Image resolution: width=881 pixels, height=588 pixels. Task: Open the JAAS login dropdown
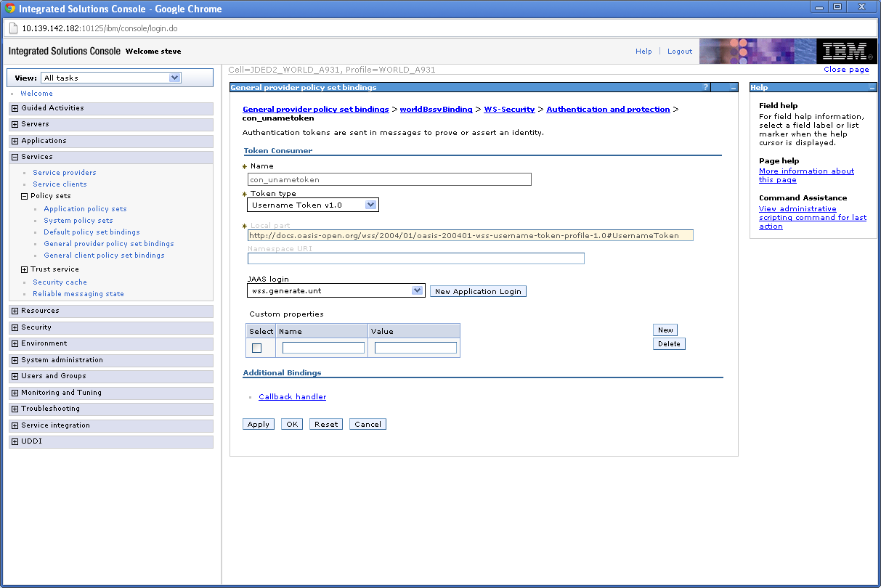(x=336, y=290)
